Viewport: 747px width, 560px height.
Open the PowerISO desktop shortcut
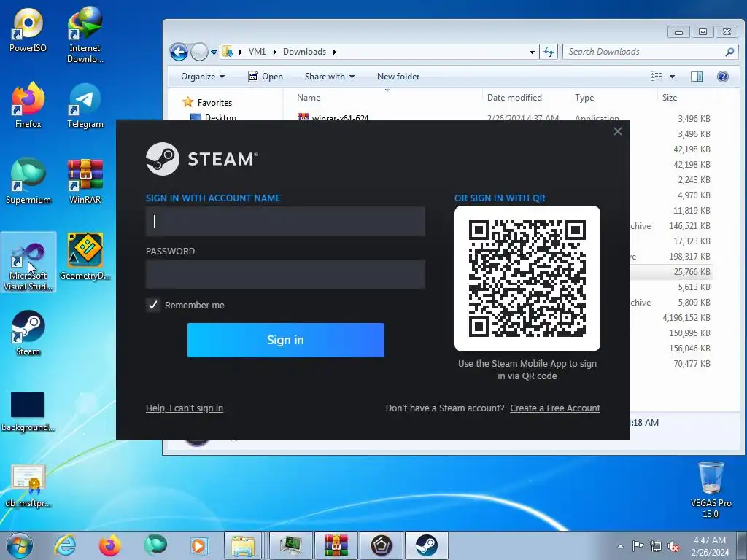pyautogui.click(x=28, y=29)
